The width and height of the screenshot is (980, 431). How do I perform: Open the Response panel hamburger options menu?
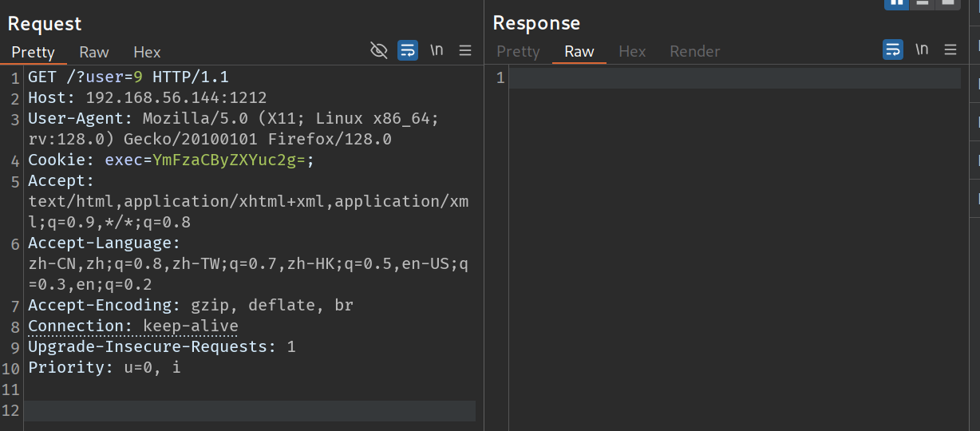[950, 49]
